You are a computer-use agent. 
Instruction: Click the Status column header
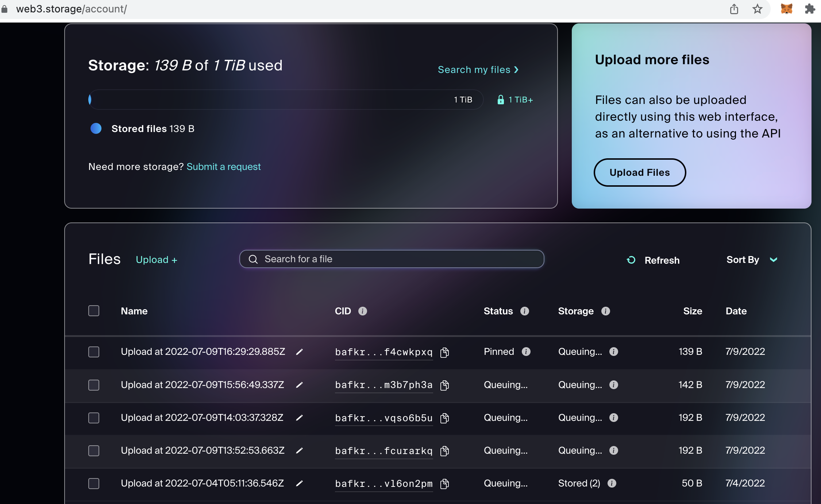click(x=498, y=311)
